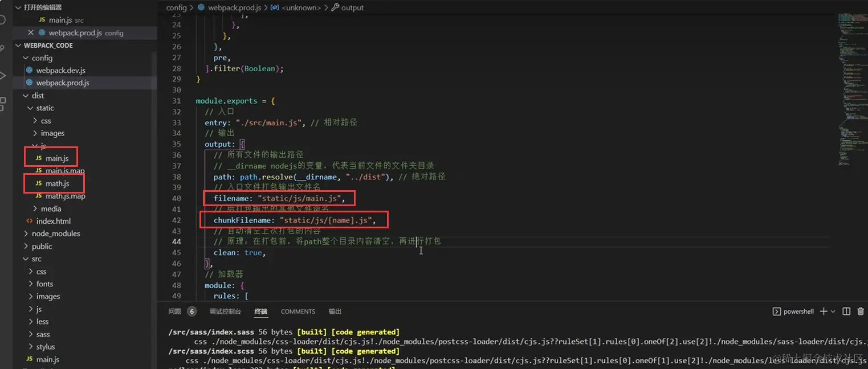The width and height of the screenshot is (868, 369).
Task: Collapse the WEBPACK_CODE root folder
Action: [18, 46]
